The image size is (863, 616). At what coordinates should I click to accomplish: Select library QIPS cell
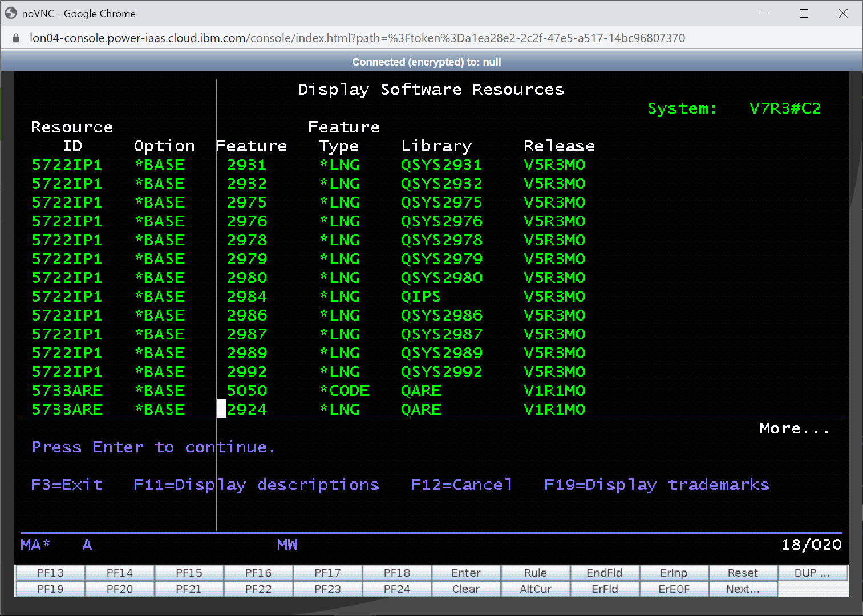click(421, 297)
